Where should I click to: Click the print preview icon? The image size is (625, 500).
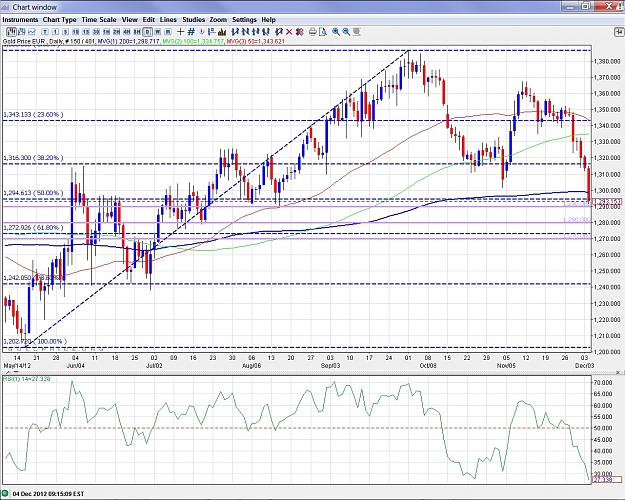pos(323,32)
